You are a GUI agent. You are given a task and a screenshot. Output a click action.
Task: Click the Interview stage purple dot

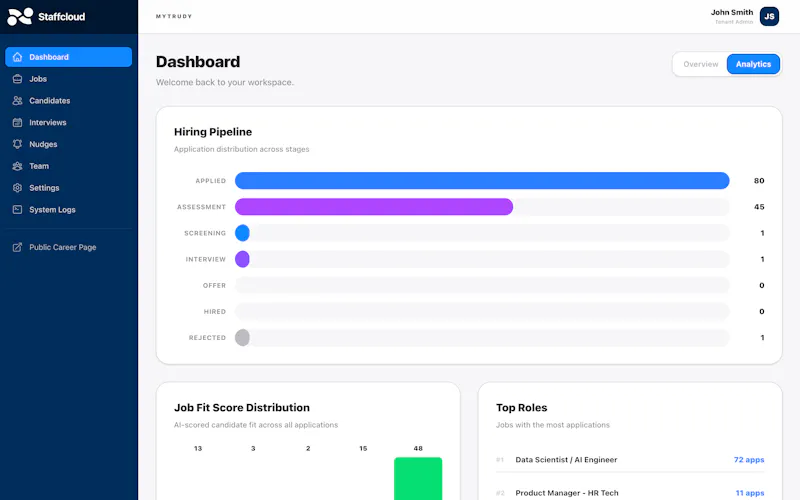tap(242, 259)
